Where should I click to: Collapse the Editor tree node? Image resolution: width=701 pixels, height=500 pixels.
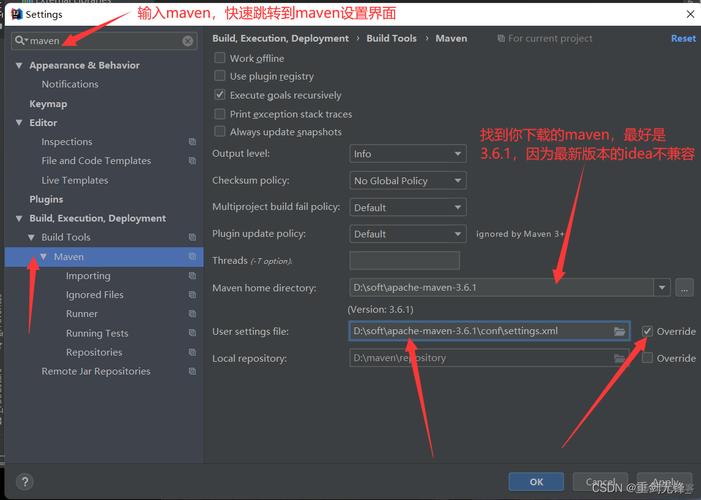pos(19,123)
